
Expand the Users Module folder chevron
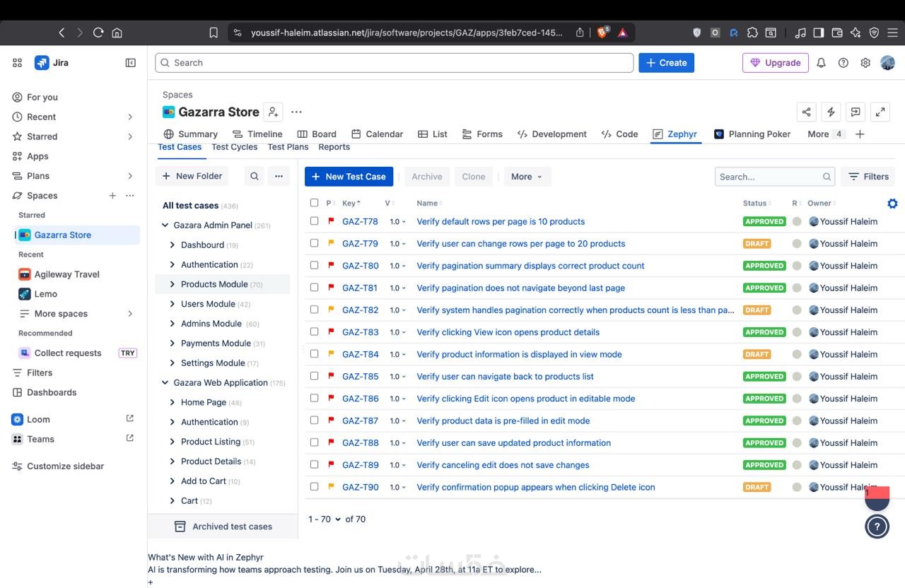pos(173,304)
